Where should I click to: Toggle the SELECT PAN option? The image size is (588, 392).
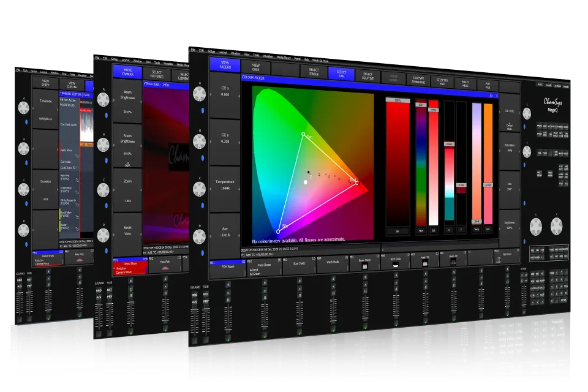pos(341,73)
